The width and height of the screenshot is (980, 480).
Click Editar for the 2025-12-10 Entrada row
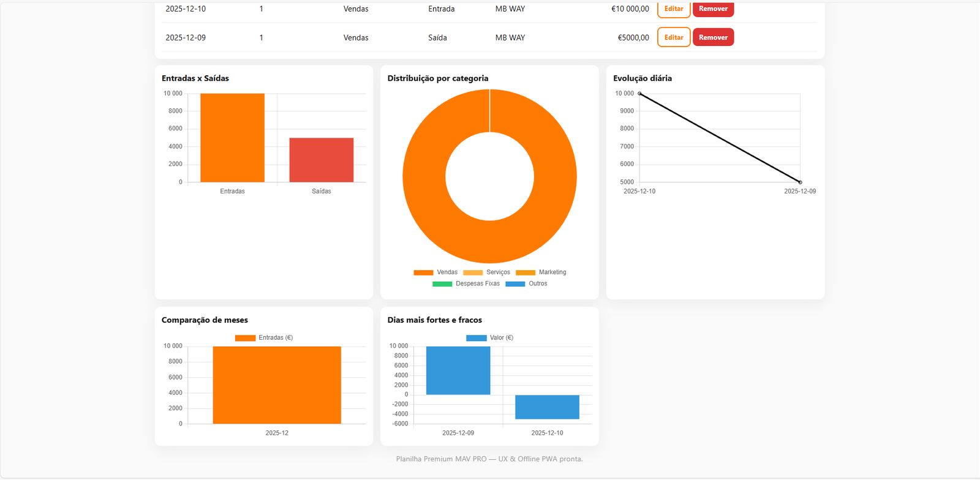pyautogui.click(x=673, y=9)
